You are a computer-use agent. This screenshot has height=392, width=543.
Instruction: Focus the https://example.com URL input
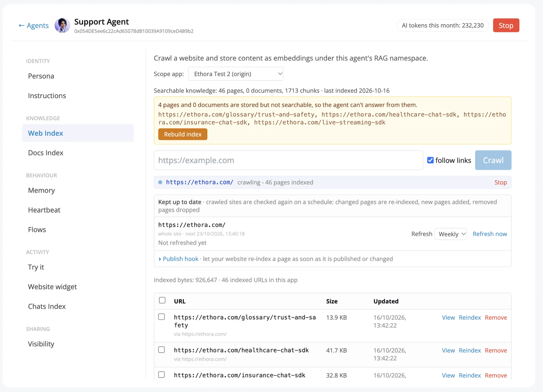click(x=288, y=160)
